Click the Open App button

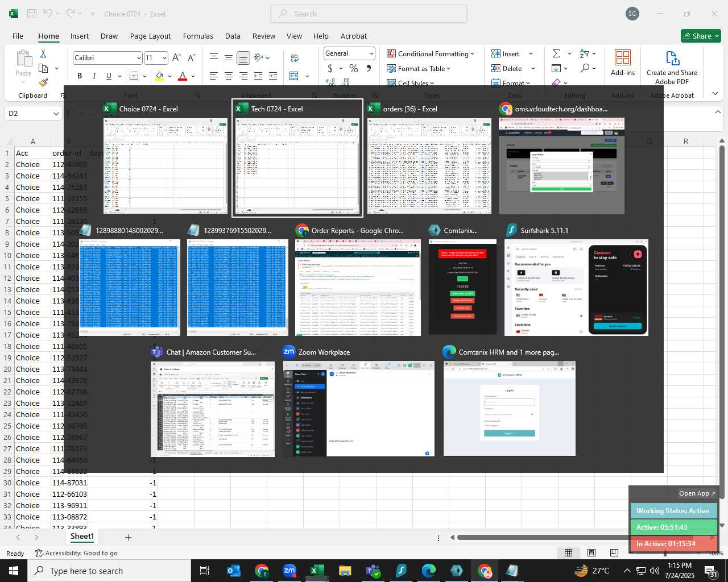697,493
